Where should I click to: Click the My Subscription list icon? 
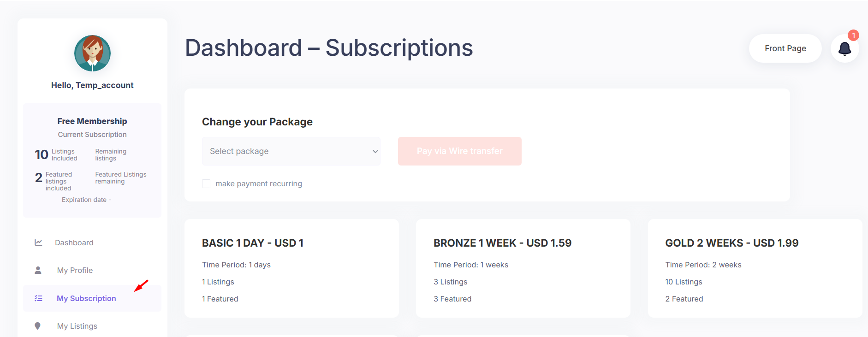pos(38,298)
